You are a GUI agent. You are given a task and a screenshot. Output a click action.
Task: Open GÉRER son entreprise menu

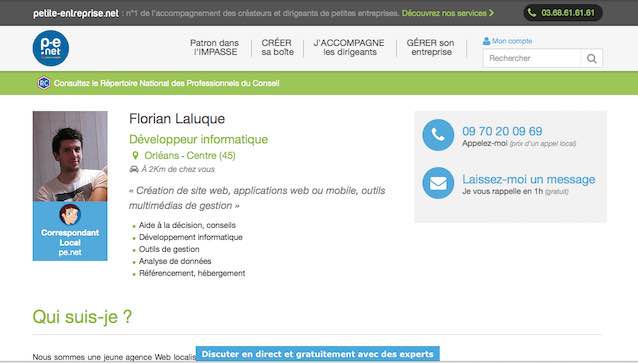coord(430,47)
